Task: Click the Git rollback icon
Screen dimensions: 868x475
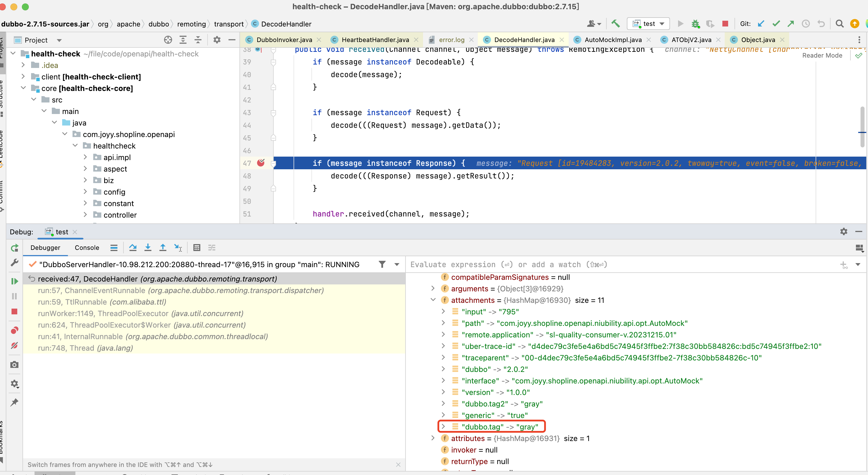Action: click(821, 24)
